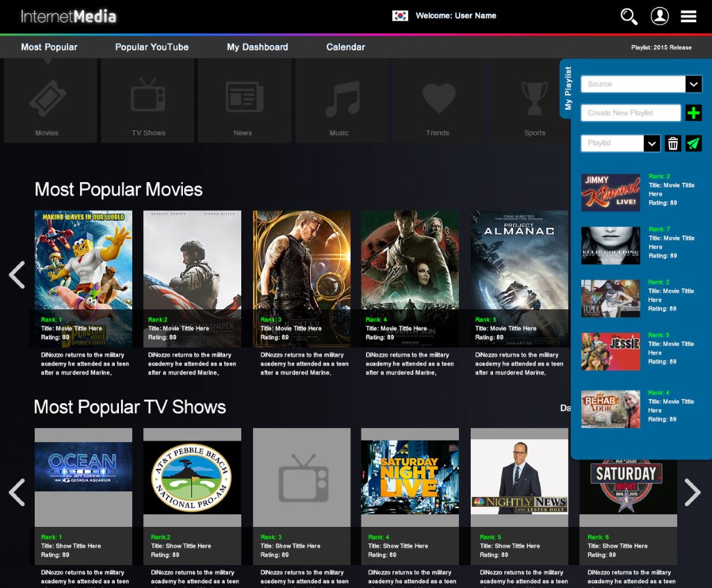712x588 pixels.
Task: Open the user profile icon
Action: click(x=659, y=17)
